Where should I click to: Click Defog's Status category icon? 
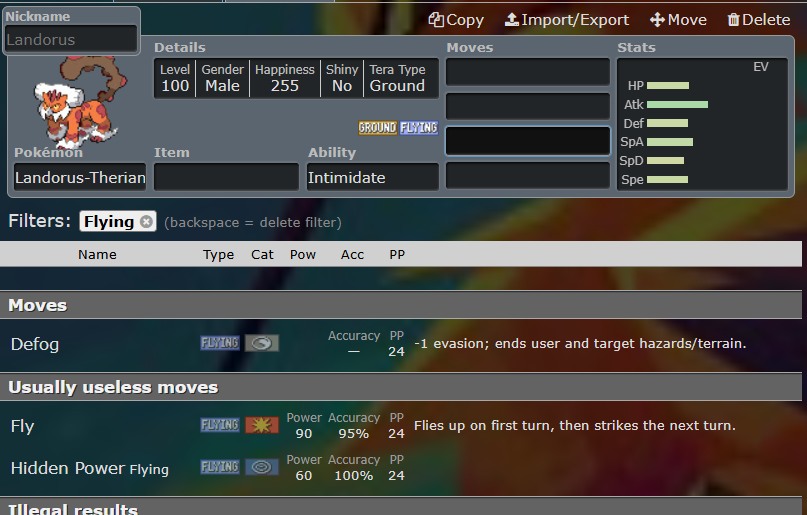coord(261,343)
